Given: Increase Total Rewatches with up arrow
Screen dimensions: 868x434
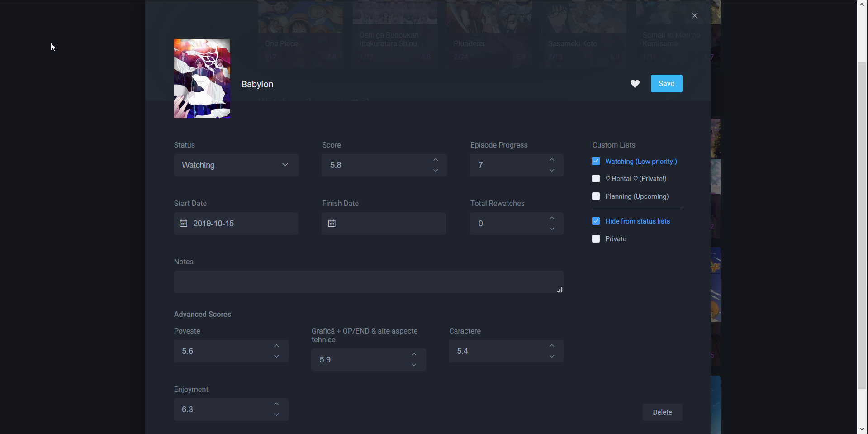Looking at the screenshot, I should (x=552, y=218).
